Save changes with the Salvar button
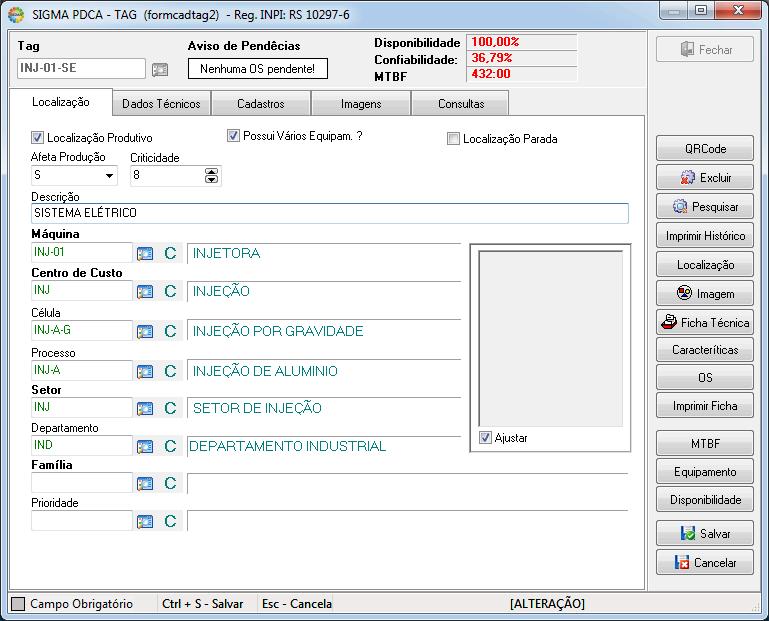This screenshot has height=621, width=769. (705, 533)
